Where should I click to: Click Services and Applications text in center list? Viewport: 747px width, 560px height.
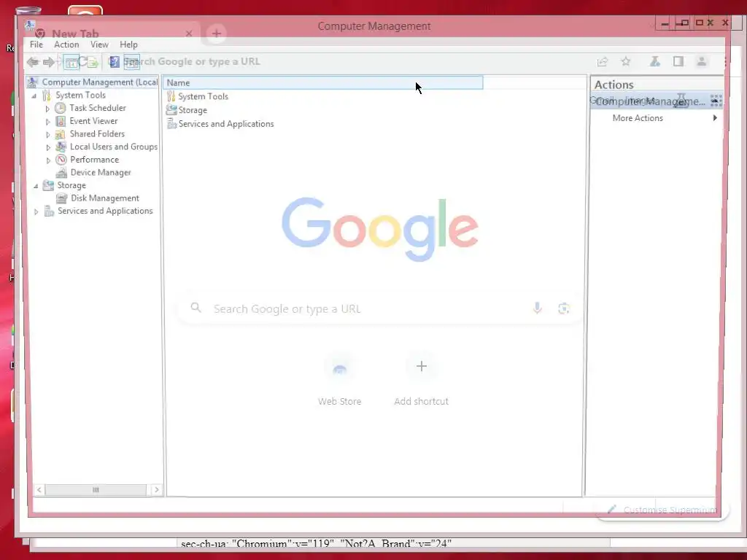[226, 124]
